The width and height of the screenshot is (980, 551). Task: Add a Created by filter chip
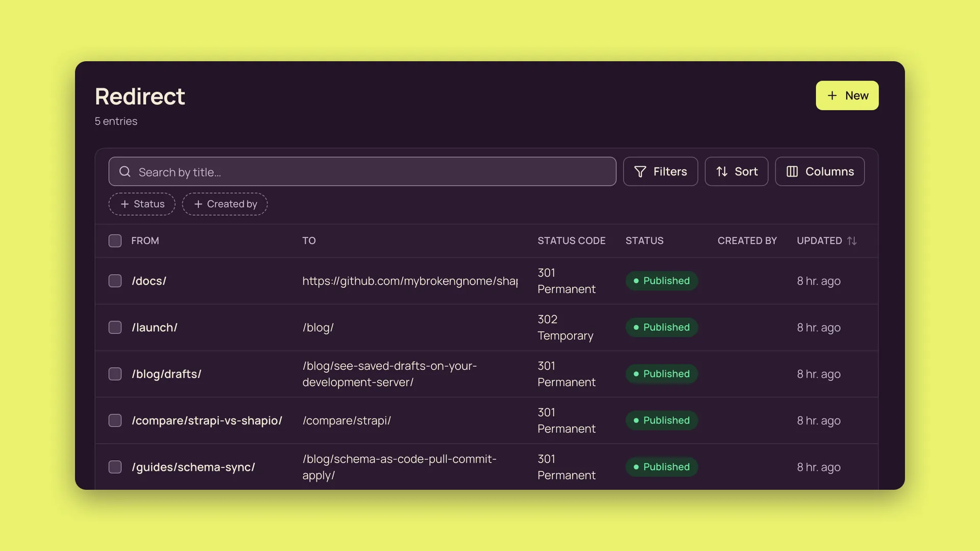(225, 204)
